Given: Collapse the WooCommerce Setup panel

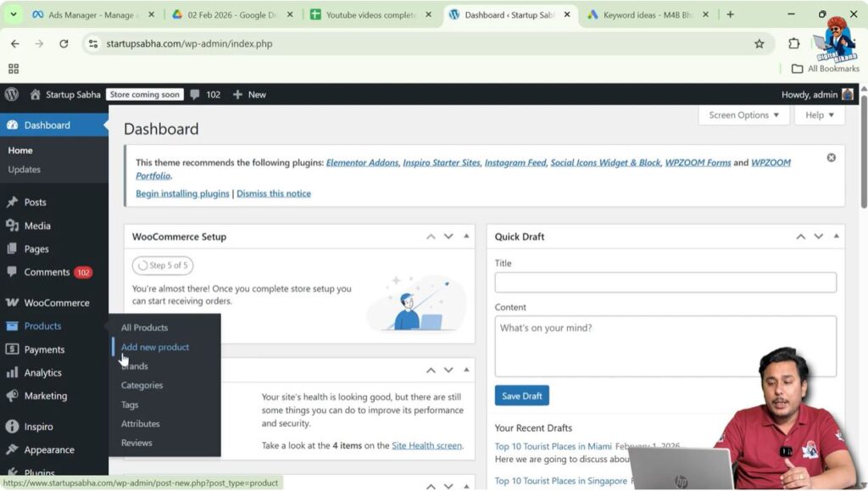Looking at the screenshot, I should 465,237.
